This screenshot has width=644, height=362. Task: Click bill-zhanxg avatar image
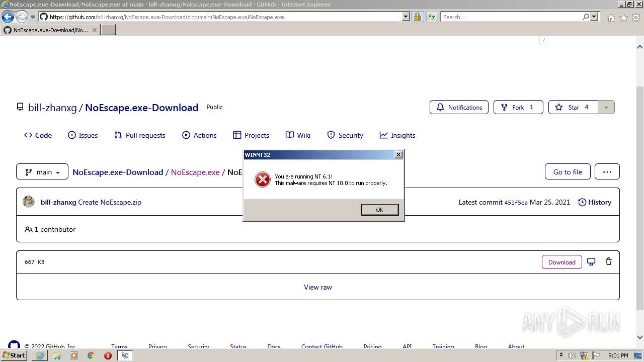click(x=29, y=202)
